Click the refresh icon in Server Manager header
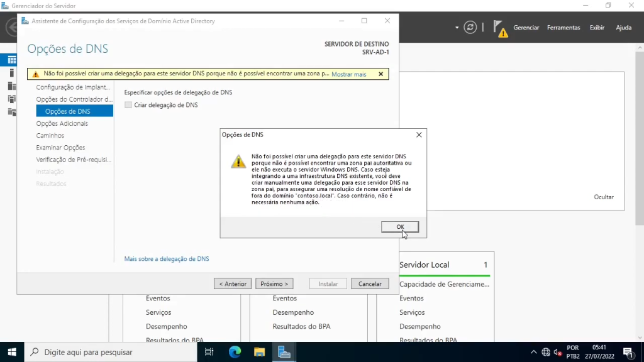The width and height of the screenshot is (644, 362). click(x=470, y=28)
